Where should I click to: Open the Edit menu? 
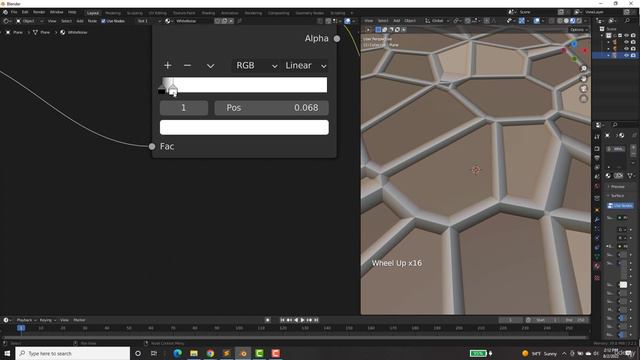point(25,12)
